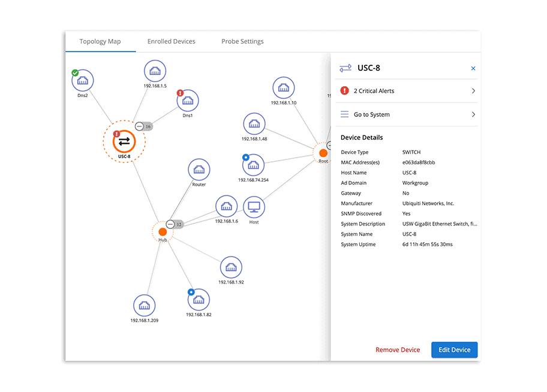
Task: Collapse the 12 children of Hub
Action: (170, 224)
